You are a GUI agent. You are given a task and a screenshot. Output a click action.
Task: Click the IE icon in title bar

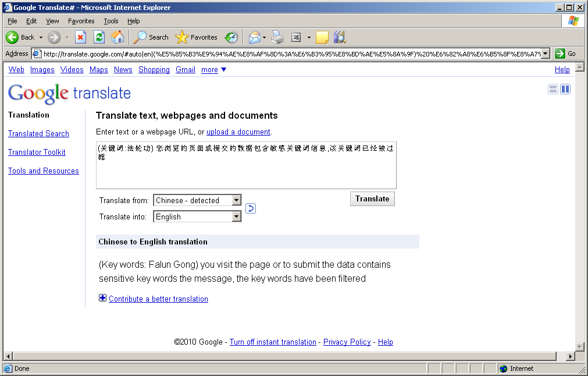click(8, 7)
